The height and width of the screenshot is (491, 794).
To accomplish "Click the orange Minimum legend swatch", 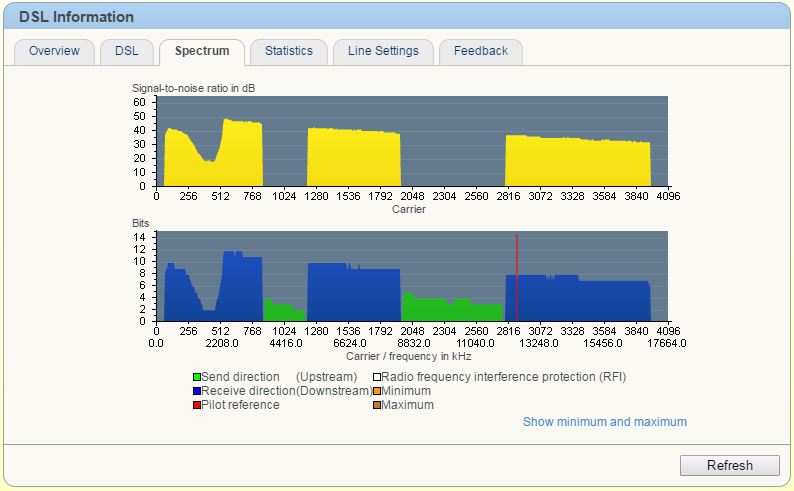I will tap(377, 392).
